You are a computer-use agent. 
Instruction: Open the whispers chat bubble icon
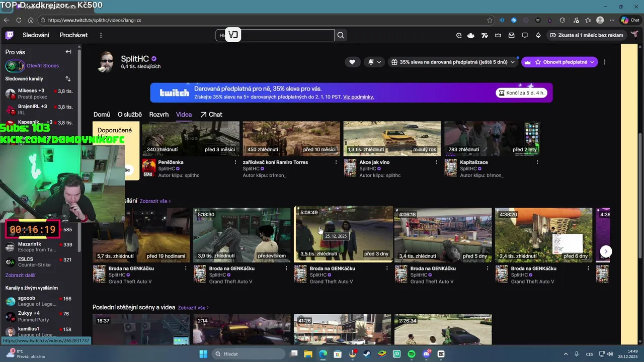click(x=525, y=35)
